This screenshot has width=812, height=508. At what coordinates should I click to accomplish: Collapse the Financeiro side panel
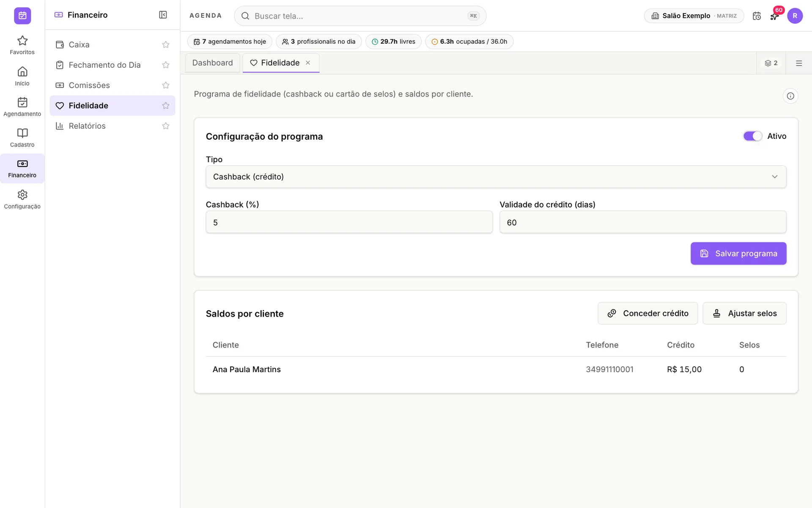click(163, 15)
